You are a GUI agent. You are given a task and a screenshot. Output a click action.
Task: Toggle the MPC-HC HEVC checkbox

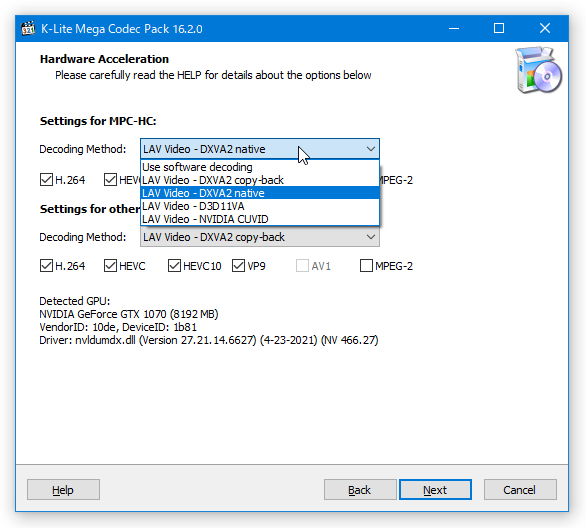(x=110, y=180)
